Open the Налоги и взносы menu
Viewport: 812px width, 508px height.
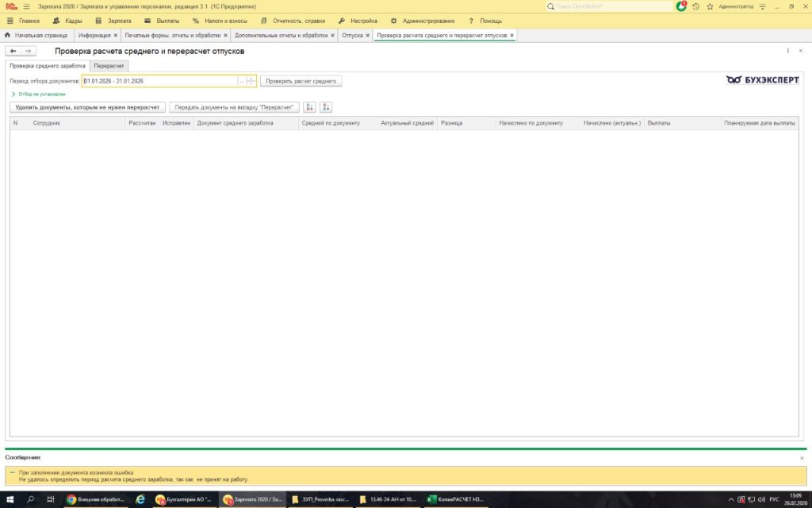[x=220, y=21]
